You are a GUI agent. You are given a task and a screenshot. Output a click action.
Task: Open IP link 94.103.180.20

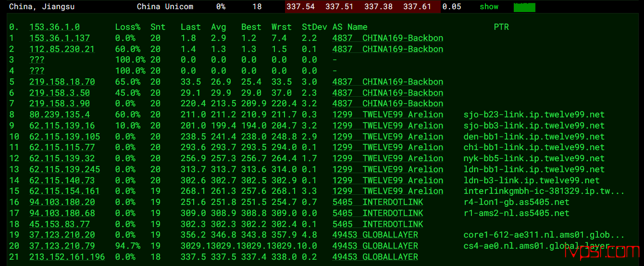tap(62, 202)
